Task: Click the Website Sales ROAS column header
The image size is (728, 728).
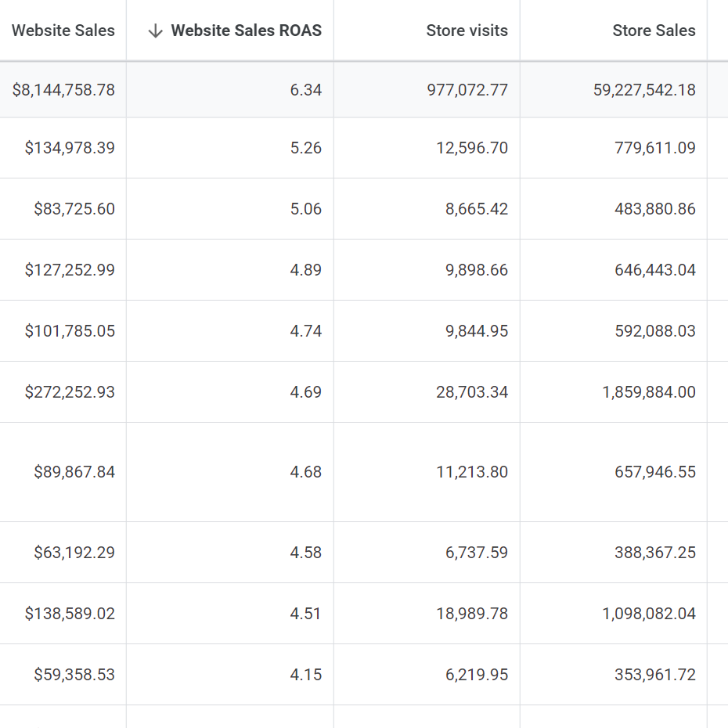Action: click(246, 31)
